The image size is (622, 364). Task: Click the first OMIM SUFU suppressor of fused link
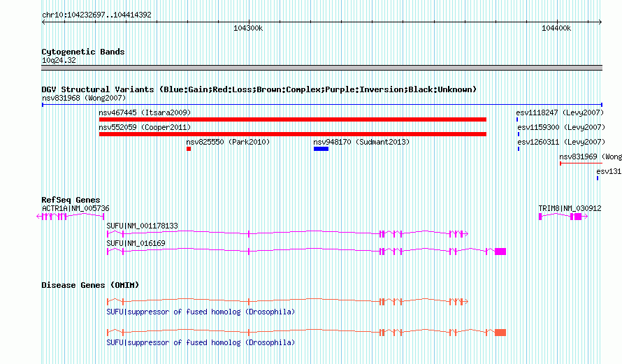tap(201, 312)
